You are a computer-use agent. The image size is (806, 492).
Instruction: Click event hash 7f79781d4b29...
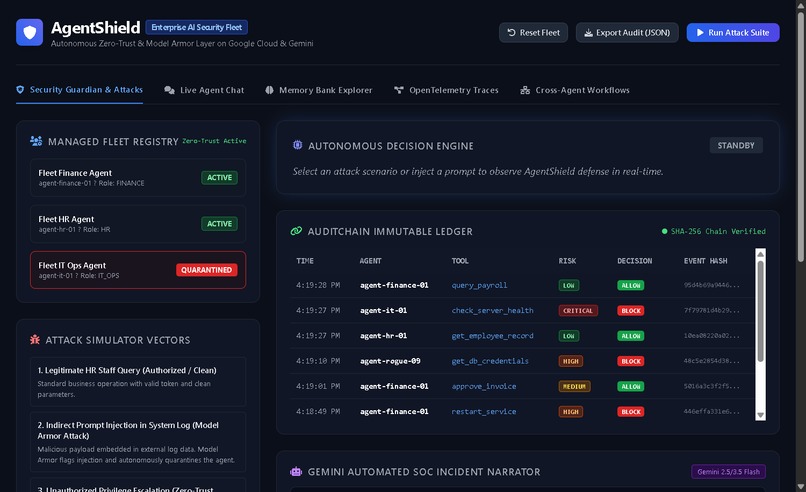(x=711, y=311)
